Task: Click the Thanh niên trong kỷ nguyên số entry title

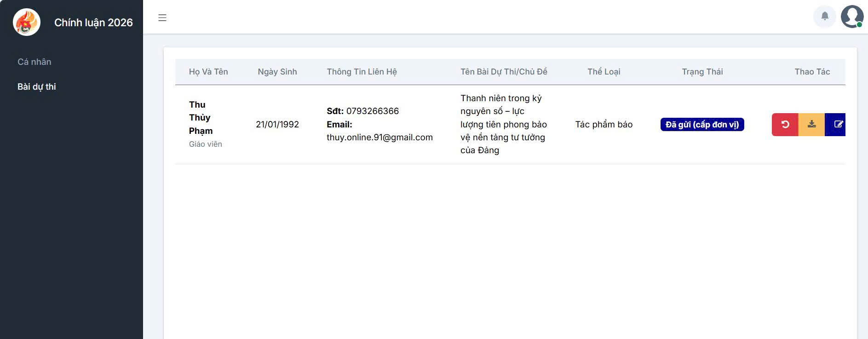Action: pos(503,124)
